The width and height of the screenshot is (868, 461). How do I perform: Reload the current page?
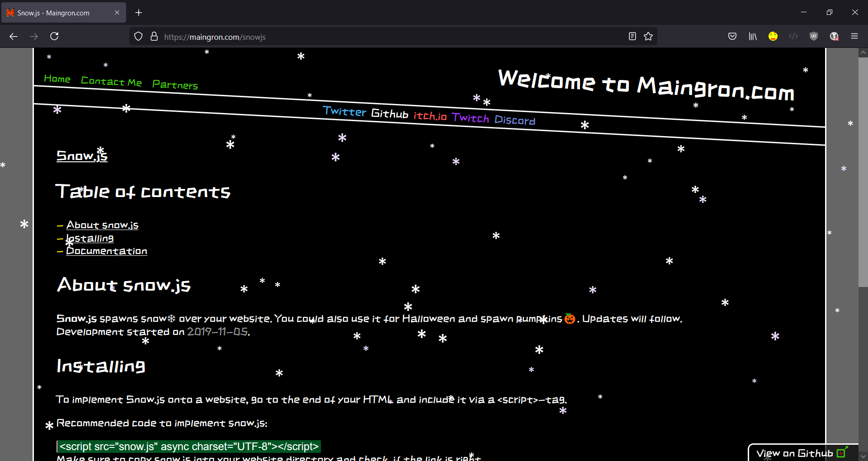coord(54,37)
